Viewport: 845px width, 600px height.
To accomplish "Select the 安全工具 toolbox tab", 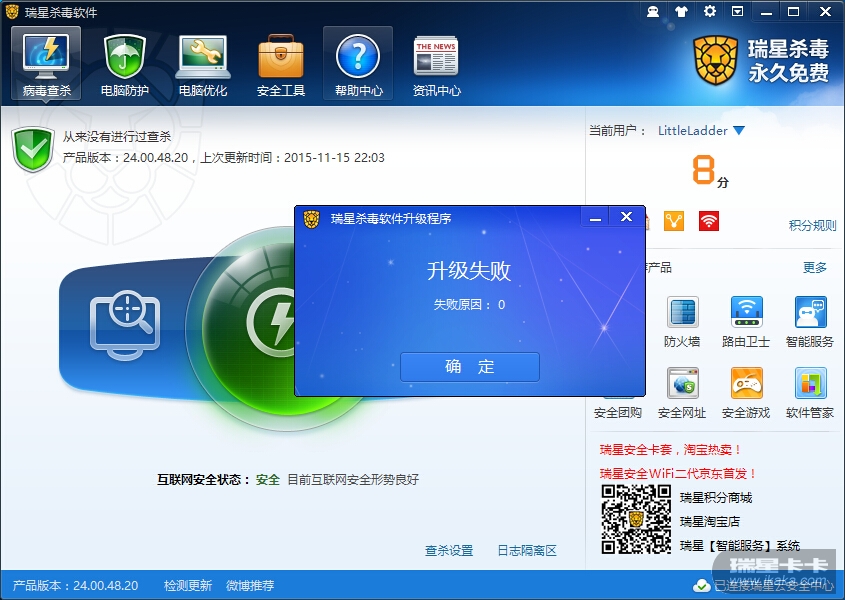I will pos(281,64).
